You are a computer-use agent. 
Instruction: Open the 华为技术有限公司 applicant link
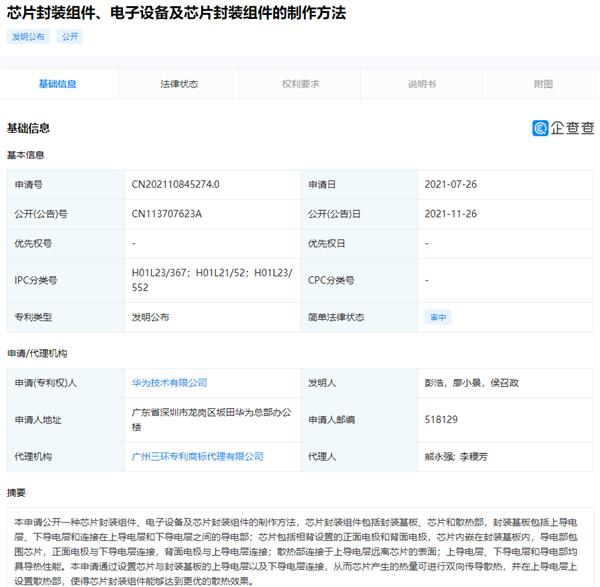[x=169, y=382]
